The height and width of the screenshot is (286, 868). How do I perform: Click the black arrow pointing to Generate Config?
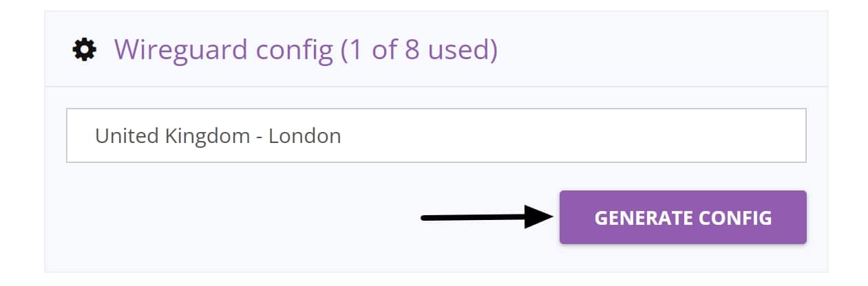[x=487, y=217]
